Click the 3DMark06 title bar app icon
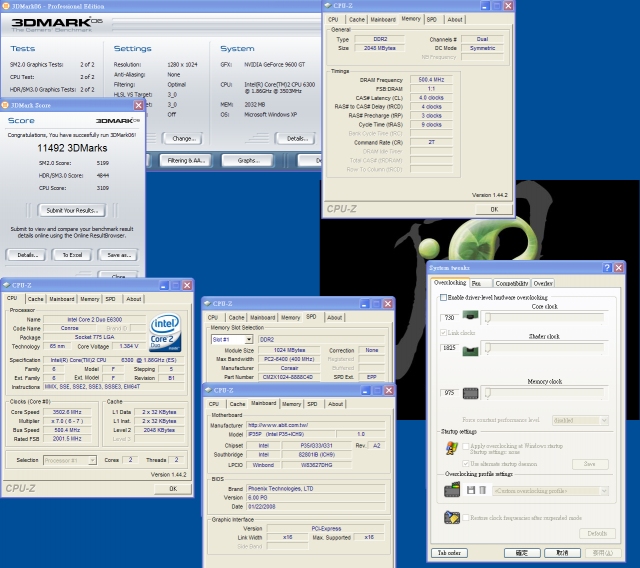Screen dimensions: 640x568 [6, 6]
